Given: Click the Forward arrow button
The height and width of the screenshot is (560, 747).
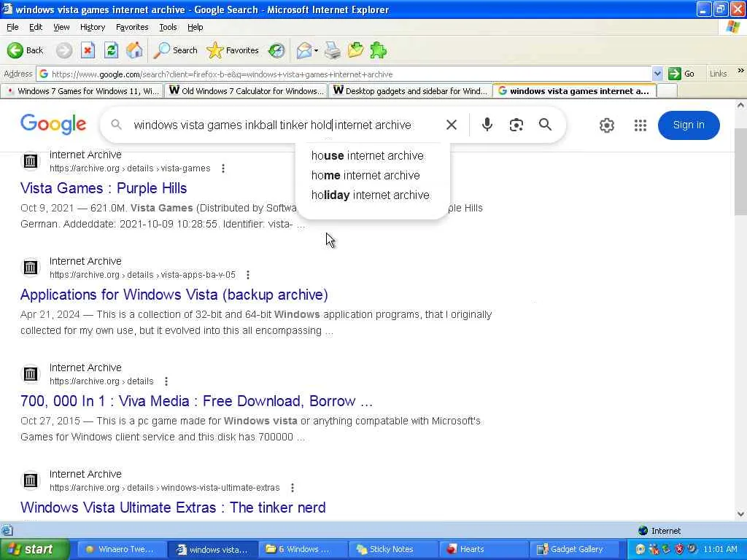Looking at the screenshot, I should [64, 50].
